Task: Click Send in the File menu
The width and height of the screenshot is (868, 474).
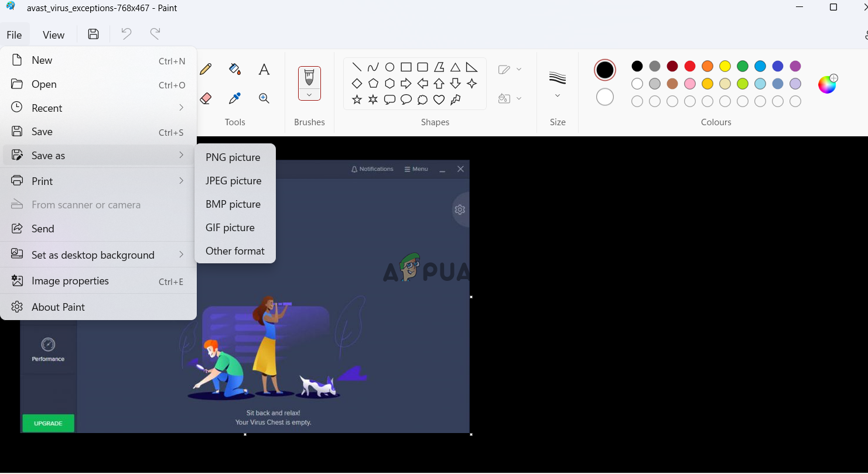Action: coord(98,228)
